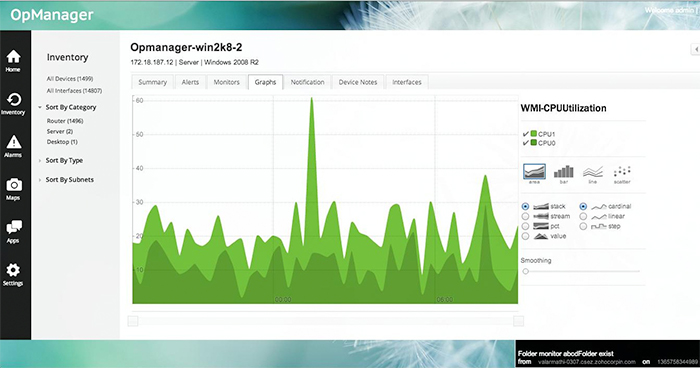Expand the Sort By Type tree

[40, 161]
